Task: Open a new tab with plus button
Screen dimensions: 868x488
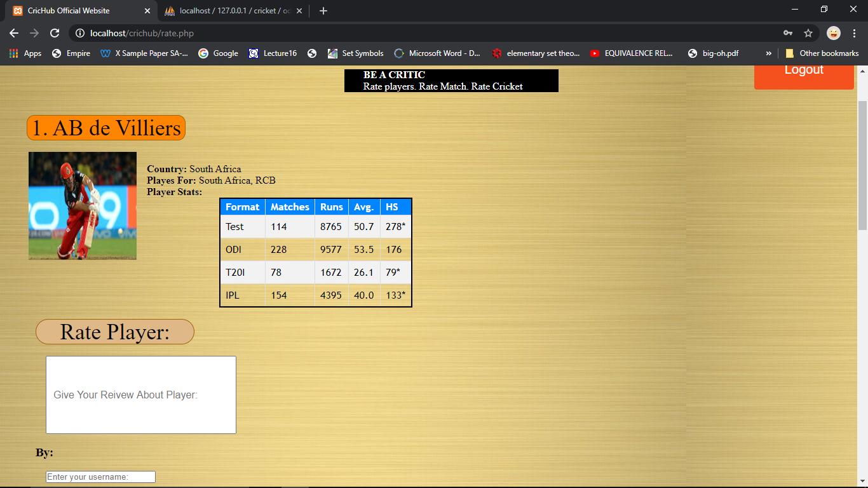Action: tap(323, 11)
